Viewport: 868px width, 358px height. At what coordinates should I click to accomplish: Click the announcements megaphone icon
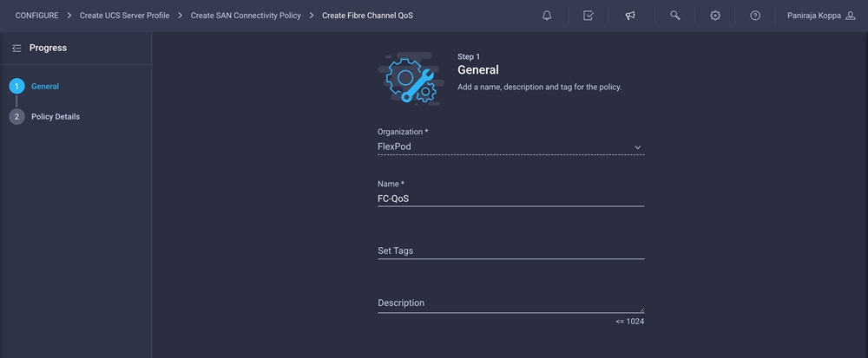(630, 16)
